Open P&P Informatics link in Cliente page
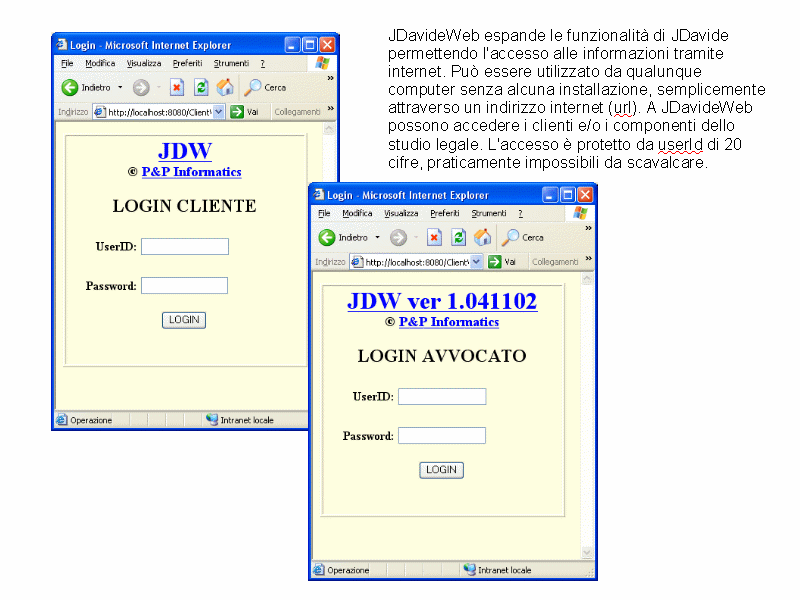Image resolution: width=800 pixels, height=600 pixels. point(191,172)
